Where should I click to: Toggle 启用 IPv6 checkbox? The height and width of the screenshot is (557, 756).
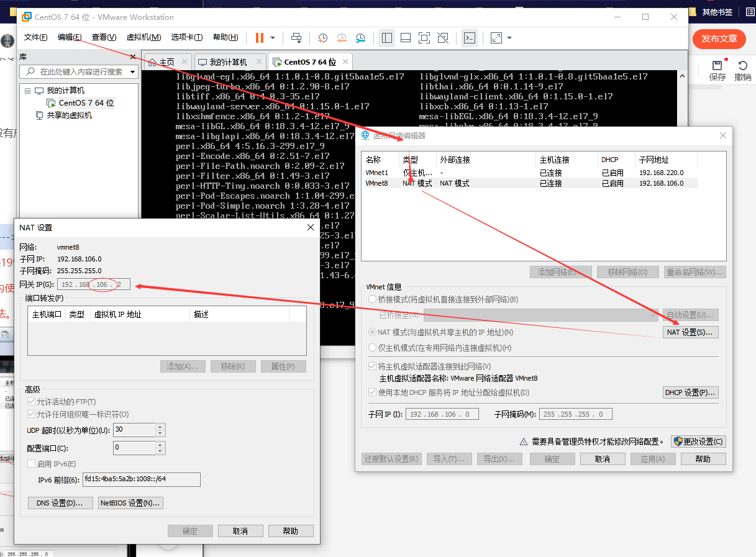tap(32, 464)
